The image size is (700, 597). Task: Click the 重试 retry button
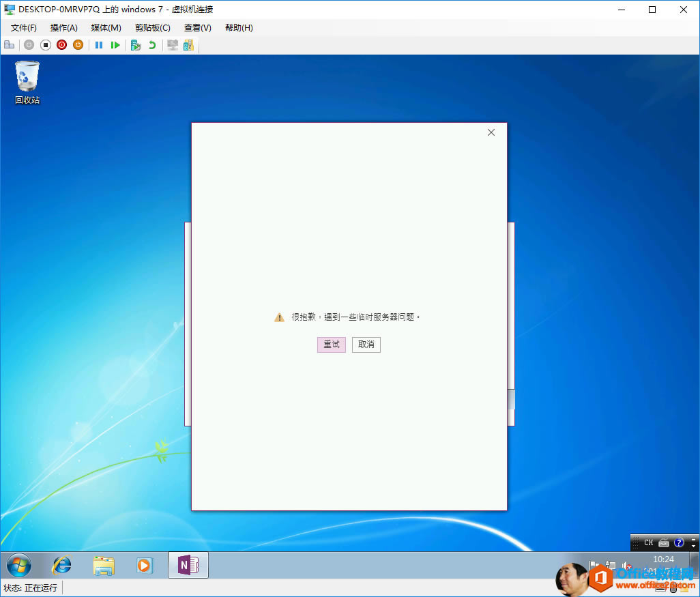[x=331, y=345]
